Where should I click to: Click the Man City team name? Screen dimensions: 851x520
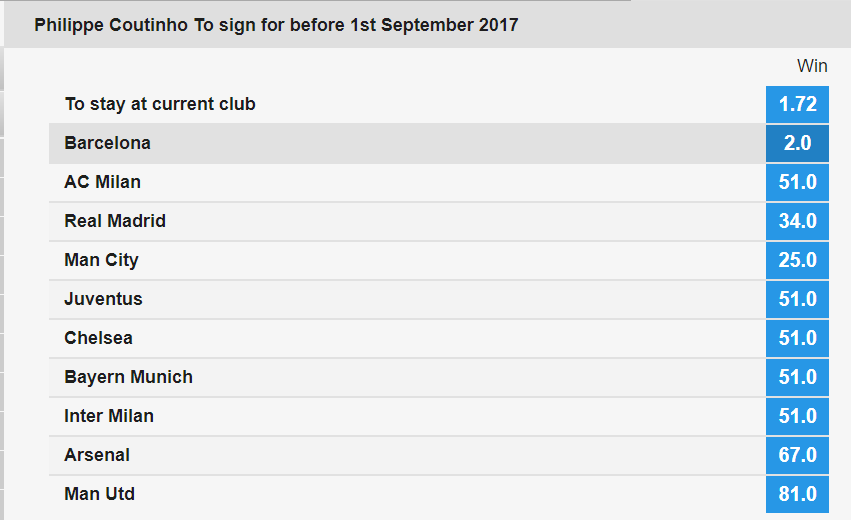tap(101, 260)
